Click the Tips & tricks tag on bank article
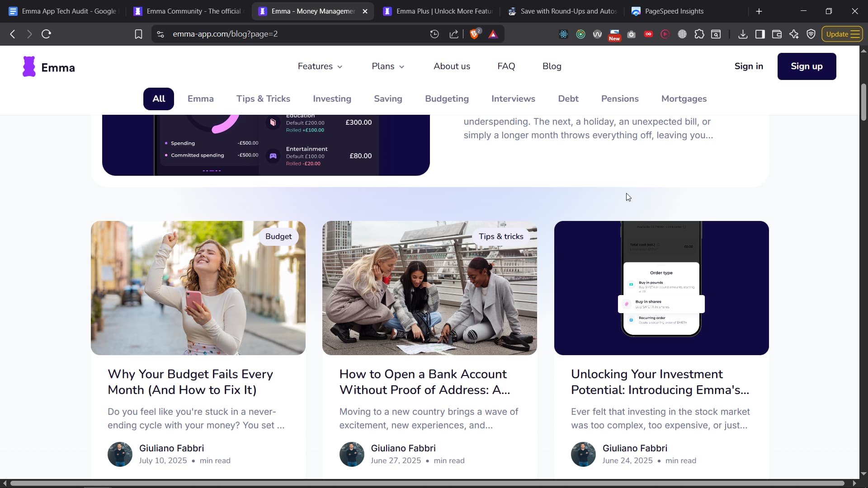The height and width of the screenshot is (488, 868). pos(501,236)
